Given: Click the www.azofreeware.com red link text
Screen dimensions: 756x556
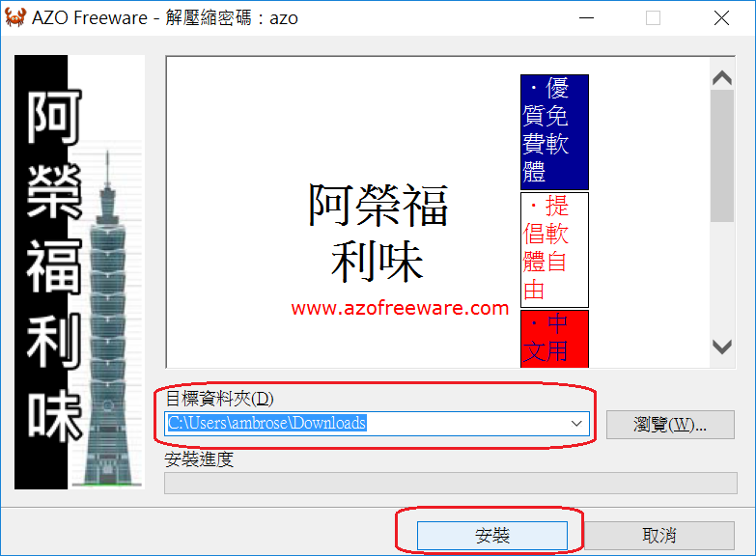Looking at the screenshot, I should point(400,308).
